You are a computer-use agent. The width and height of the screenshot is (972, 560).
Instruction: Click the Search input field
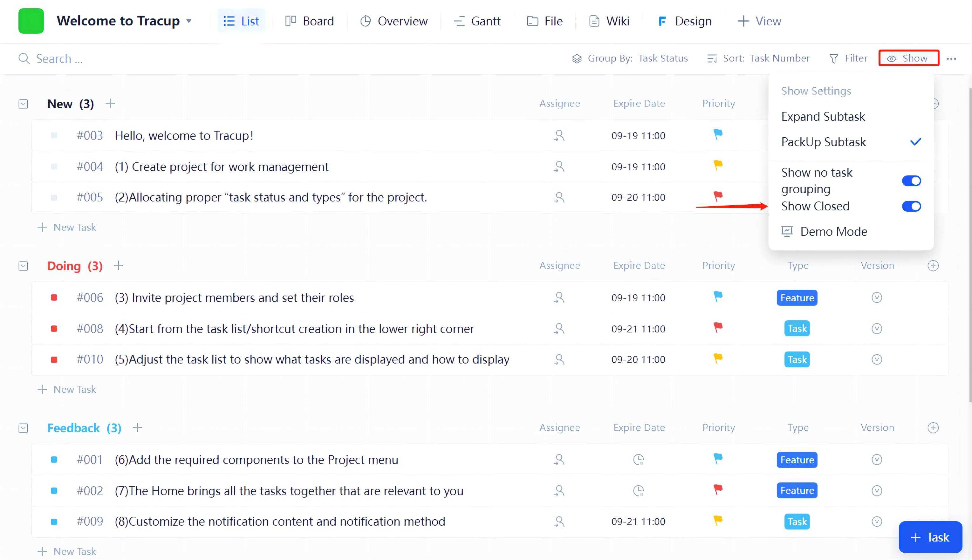tap(154, 59)
